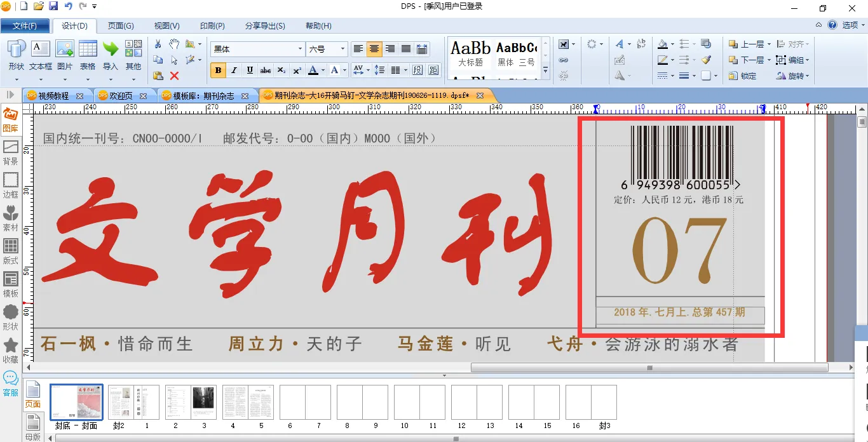This screenshot has height=442, width=868.
Task: Click the horizontal canvas scrollbar
Action: (649, 368)
